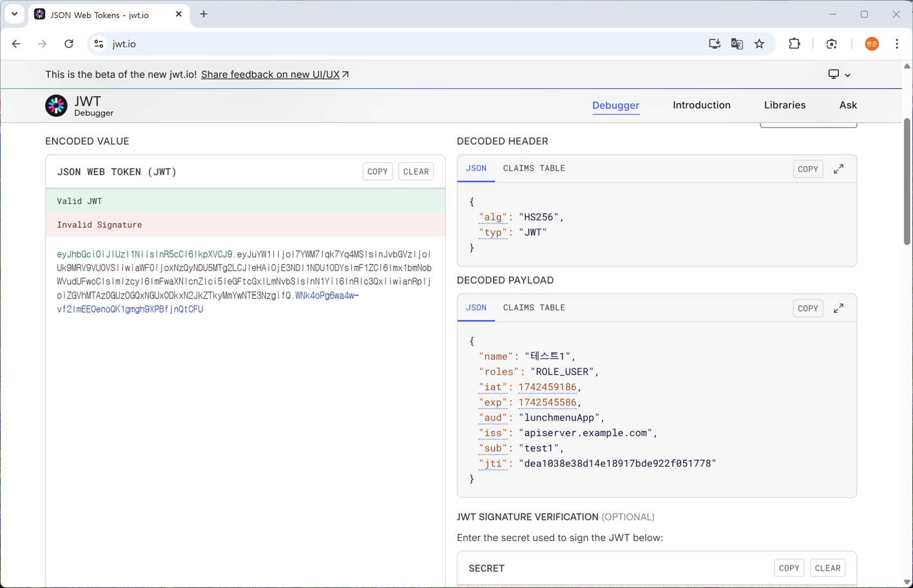The width and height of the screenshot is (913, 588).
Task: Select Claims Table tab in Decoded Payload
Action: (533, 308)
